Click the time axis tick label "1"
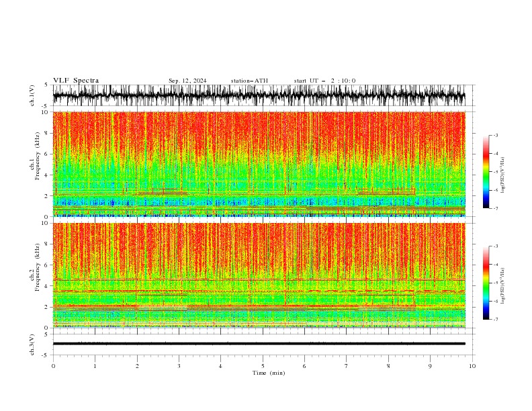The image size is (532, 411). click(95, 366)
